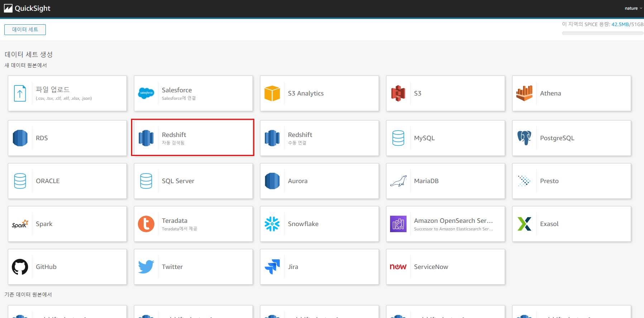
Task: Click the Presto dotted icon
Action: pos(524,181)
